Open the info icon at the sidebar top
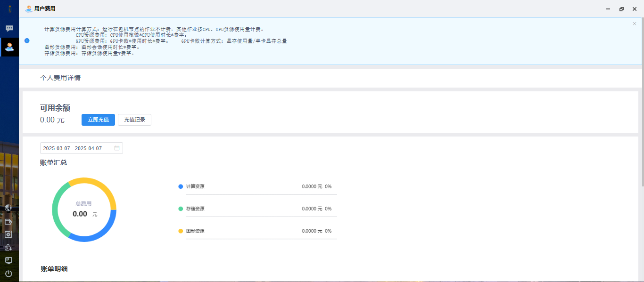The image size is (644, 282). click(9, 8)
